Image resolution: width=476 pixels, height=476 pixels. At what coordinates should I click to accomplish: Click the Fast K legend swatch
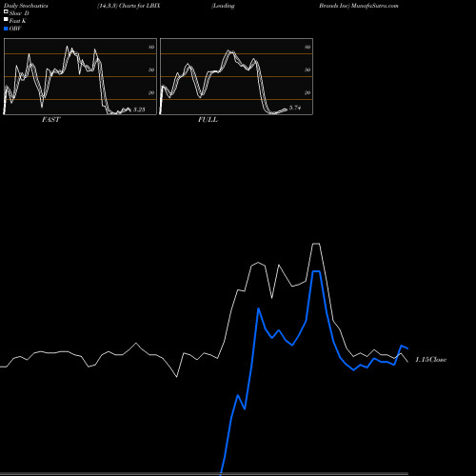tap(6, 20)
